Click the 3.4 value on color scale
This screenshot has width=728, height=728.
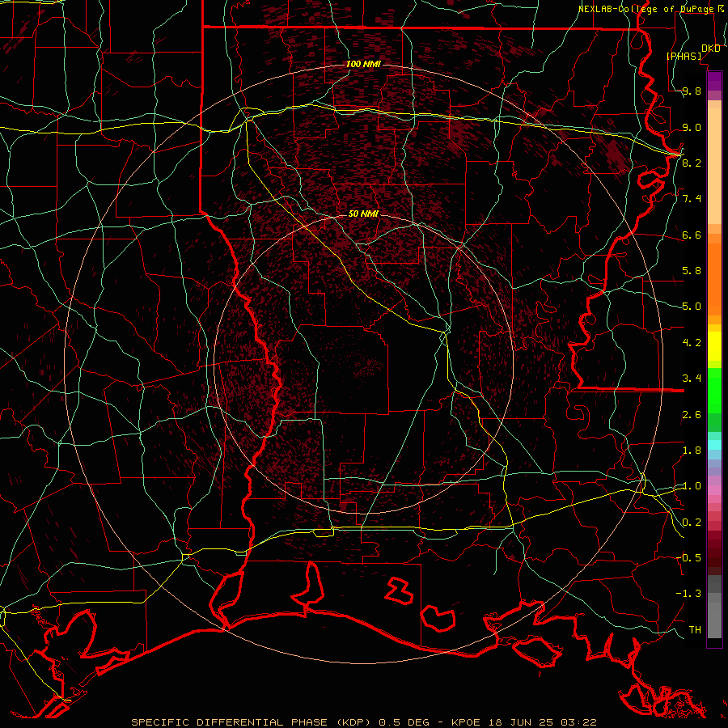pyautogui.click(x=692, y=379)
